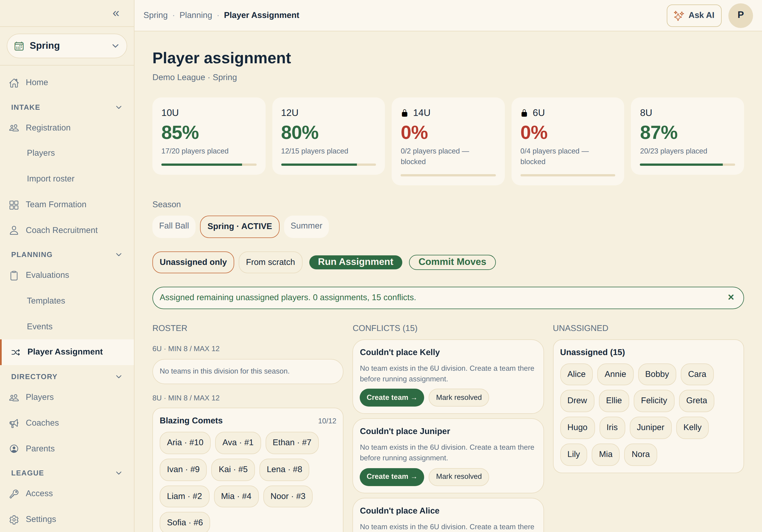This screenshot has height=532, width=762.
Task: Click the 10/12 team count
Action: point(327,421)
